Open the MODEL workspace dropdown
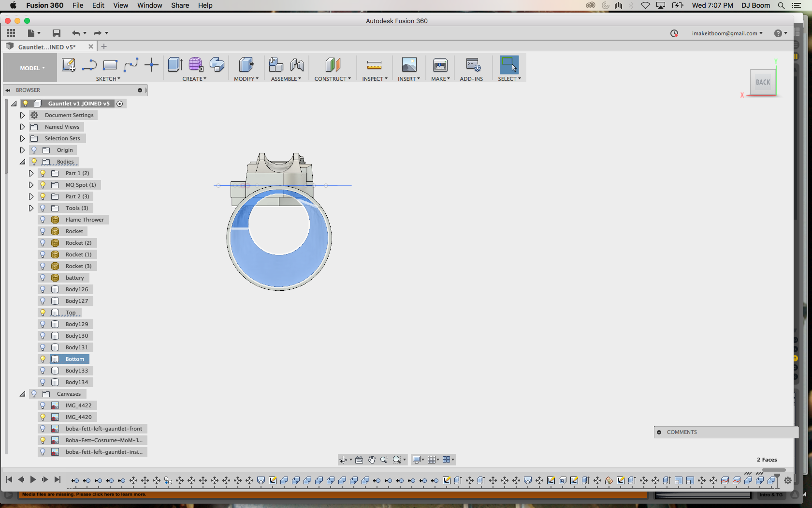The height and width of the screenshot is (508, 812). click(32, 68)
